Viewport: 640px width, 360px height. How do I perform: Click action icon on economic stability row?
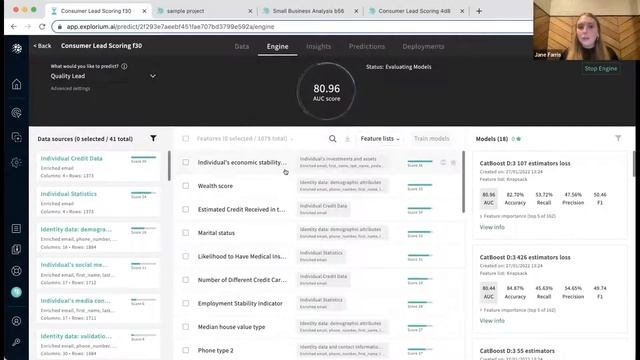pyautogui.click(x=443, y=162)
